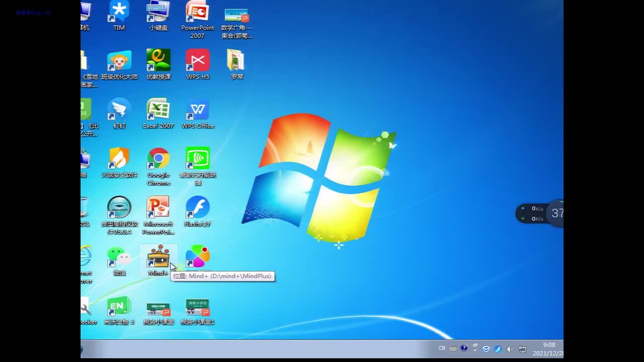This screenshot has width=644, height=362.
Task: Select the 数学广角 presentation file
Action: [237, 24]
